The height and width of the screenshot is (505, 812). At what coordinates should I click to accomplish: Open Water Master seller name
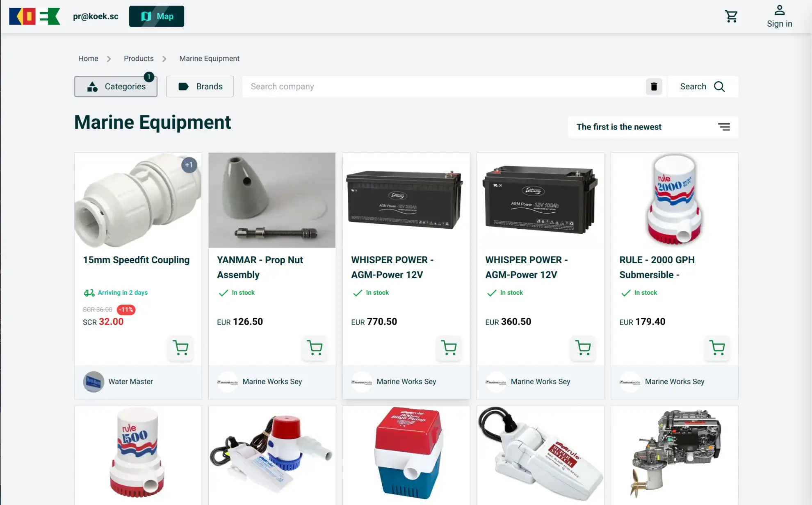pos(130,382)
